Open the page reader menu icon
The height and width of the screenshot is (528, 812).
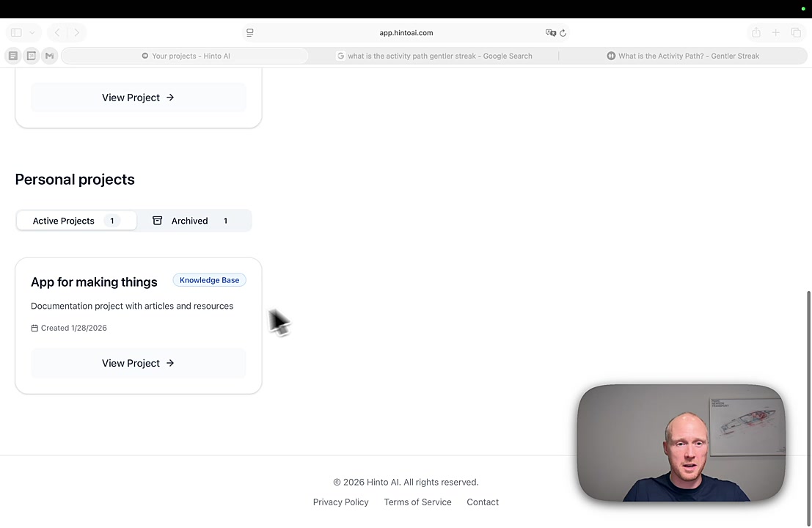250,32
